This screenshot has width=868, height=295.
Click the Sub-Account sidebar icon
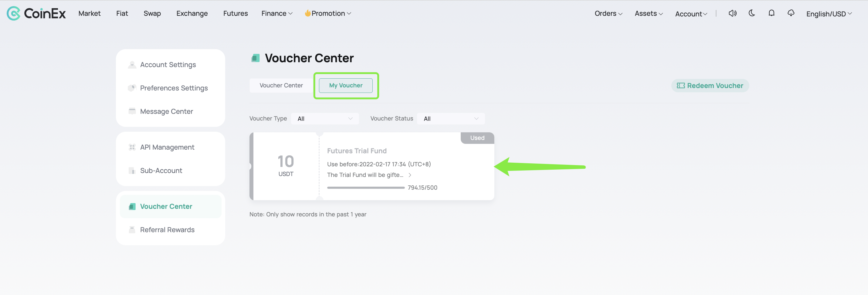coord(132,171)
